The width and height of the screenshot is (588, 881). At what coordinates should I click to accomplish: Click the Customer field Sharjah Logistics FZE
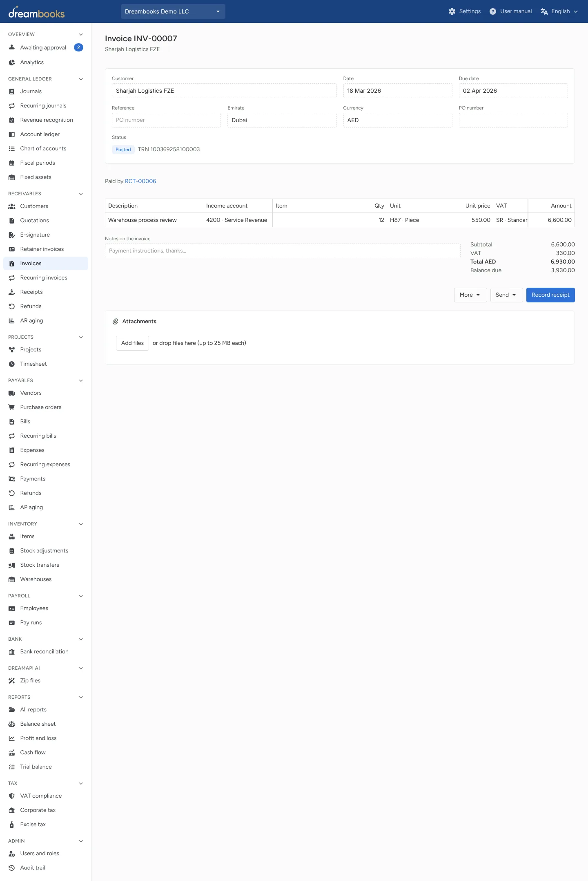pyautogui.click(x=224, y=91)
